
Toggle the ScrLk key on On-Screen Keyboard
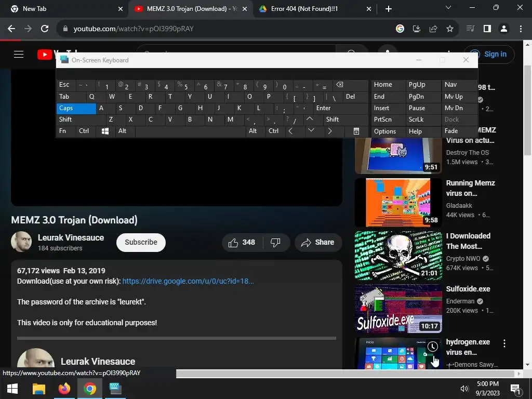[x=423, y=119]
